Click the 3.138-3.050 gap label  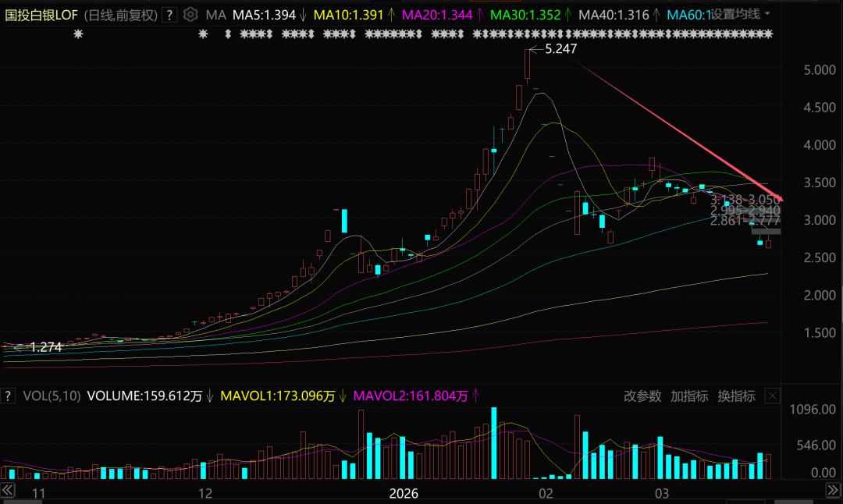745,200
